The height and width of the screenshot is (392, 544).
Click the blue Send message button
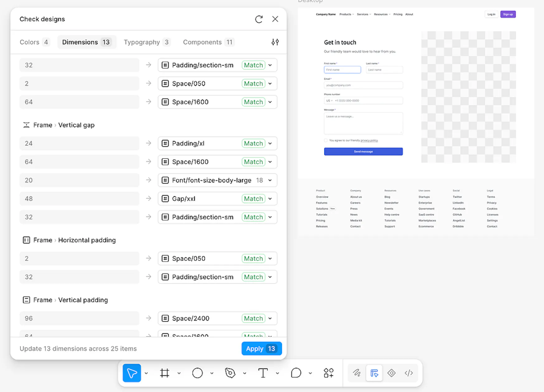tap(363, 152)
